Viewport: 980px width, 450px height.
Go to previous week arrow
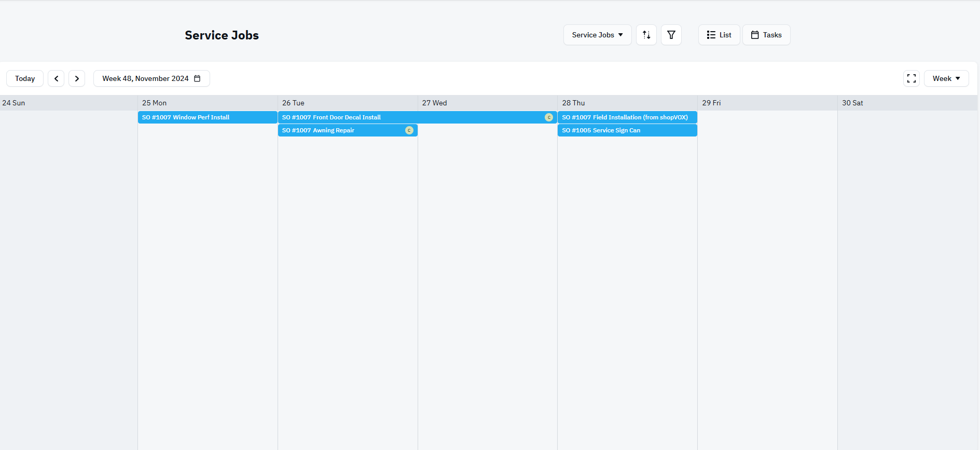56,78
